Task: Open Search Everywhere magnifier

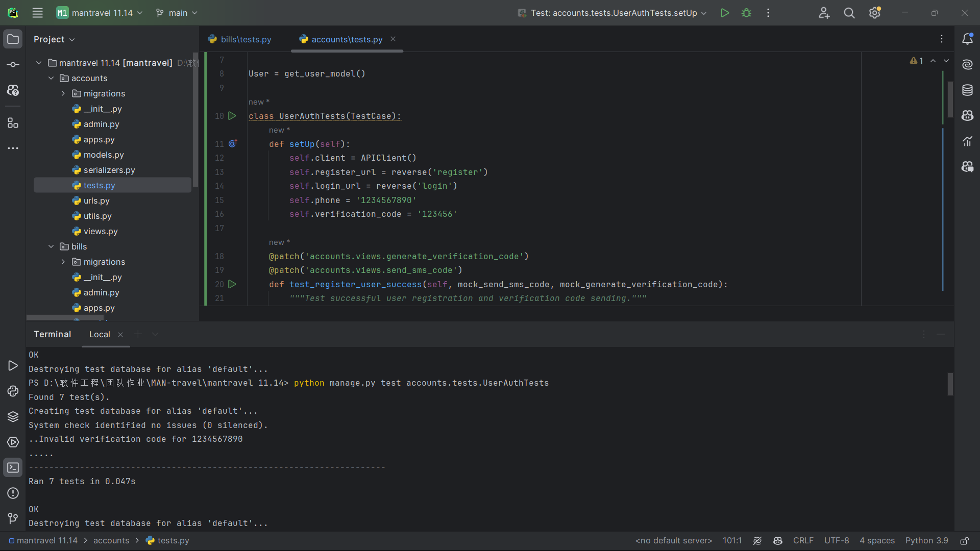Action: [x=849, y=13]
